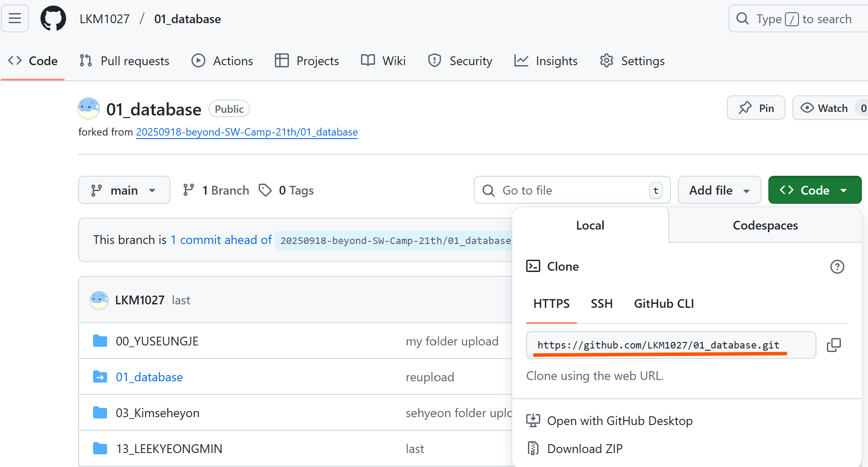Image resolution: width=868 pixels, height=467 pixels.
Task: Open the '1 commit ahead of' link
Action: (221, 240)
